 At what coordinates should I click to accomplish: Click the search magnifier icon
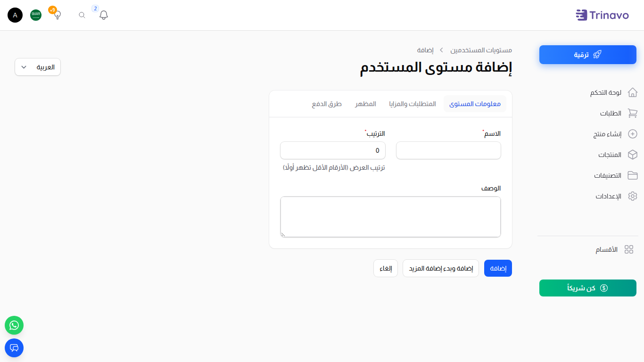[82, 15]
